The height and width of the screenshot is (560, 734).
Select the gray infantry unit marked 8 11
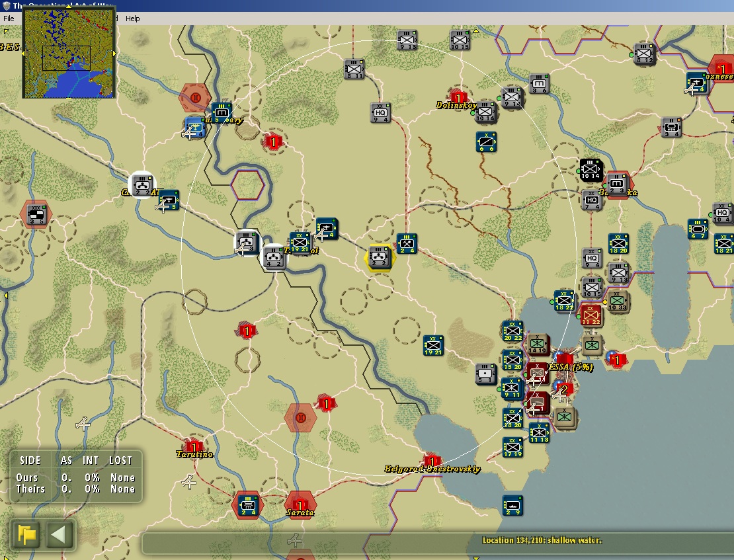(x=354, y=69)
